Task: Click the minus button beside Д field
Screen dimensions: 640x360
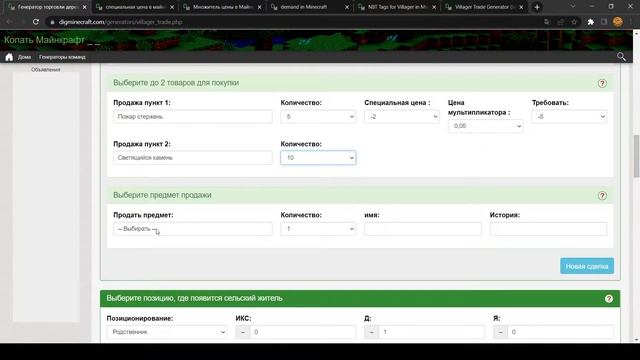Action: coord(371,332)
